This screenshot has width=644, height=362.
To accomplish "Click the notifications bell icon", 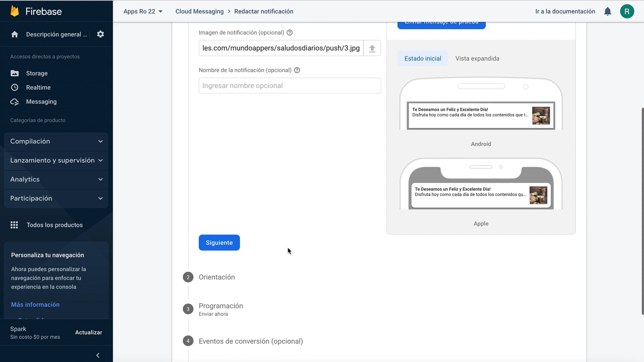I will pyautogui.click(x=608, y=12).
